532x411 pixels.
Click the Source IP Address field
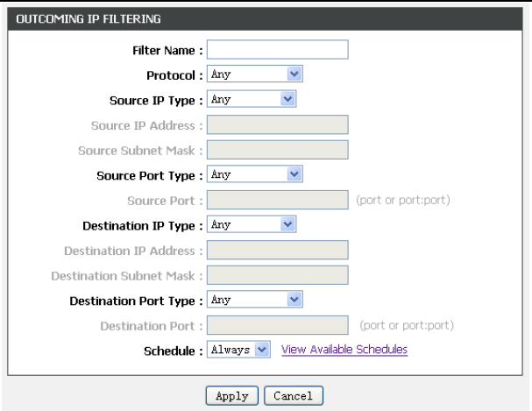[277, 125]
